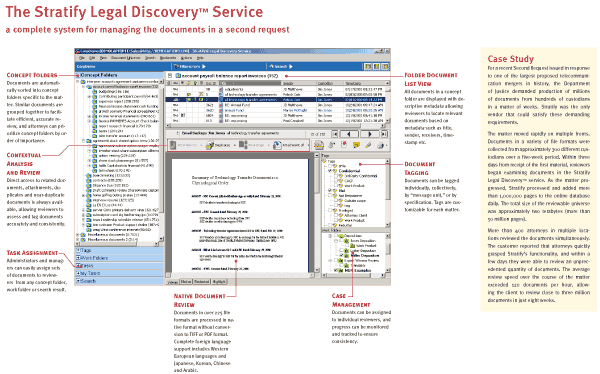Expand the Search accordion panel
600x374 pixels.
click(x=119, y=281)
